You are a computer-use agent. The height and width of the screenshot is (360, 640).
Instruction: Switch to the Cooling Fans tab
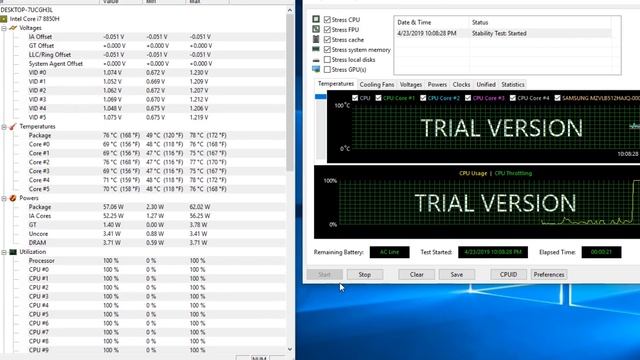(377, 84)
